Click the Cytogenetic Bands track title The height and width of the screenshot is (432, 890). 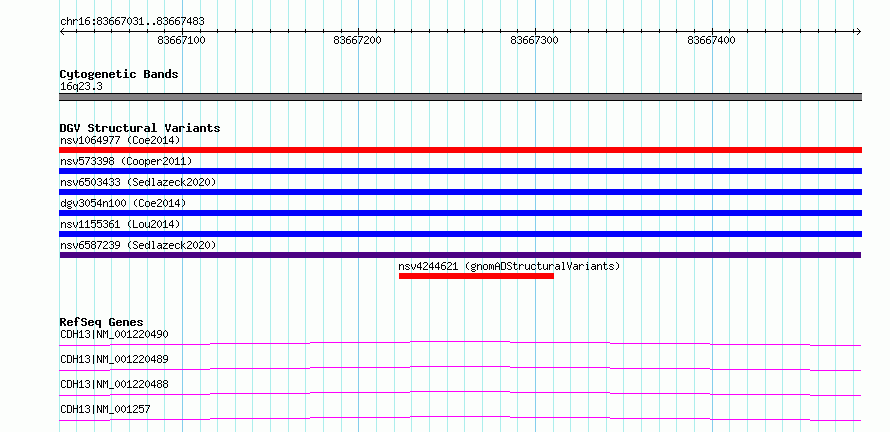119,74
